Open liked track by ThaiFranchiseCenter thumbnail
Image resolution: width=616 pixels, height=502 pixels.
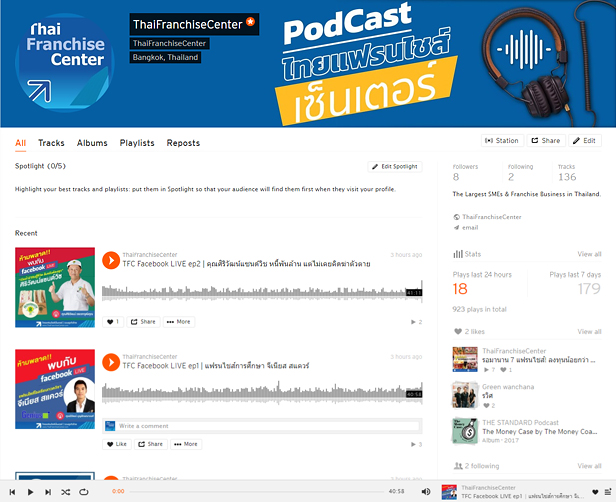(x=465, y=359)
